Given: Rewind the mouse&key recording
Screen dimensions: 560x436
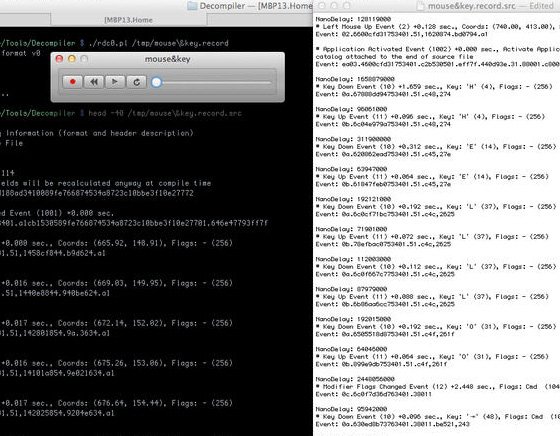Looking at the screenshot, I should [x=94, y=82].
